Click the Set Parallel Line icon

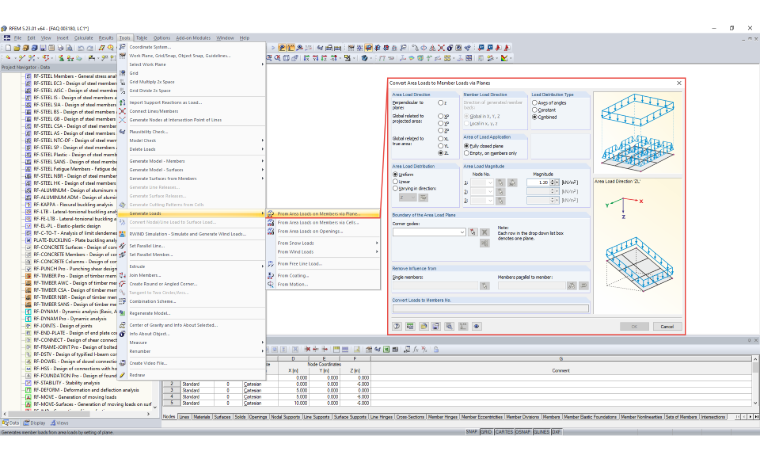tap(123, 246)
